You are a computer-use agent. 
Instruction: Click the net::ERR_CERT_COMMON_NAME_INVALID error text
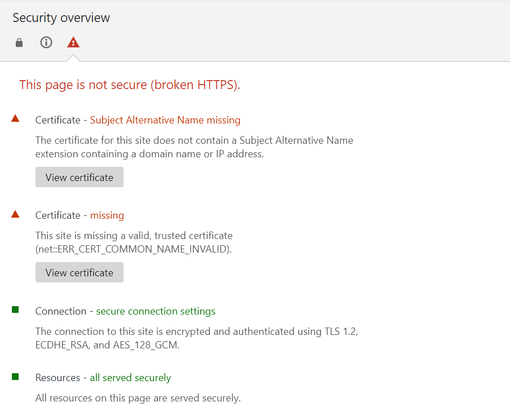click(x=133, y=249)
